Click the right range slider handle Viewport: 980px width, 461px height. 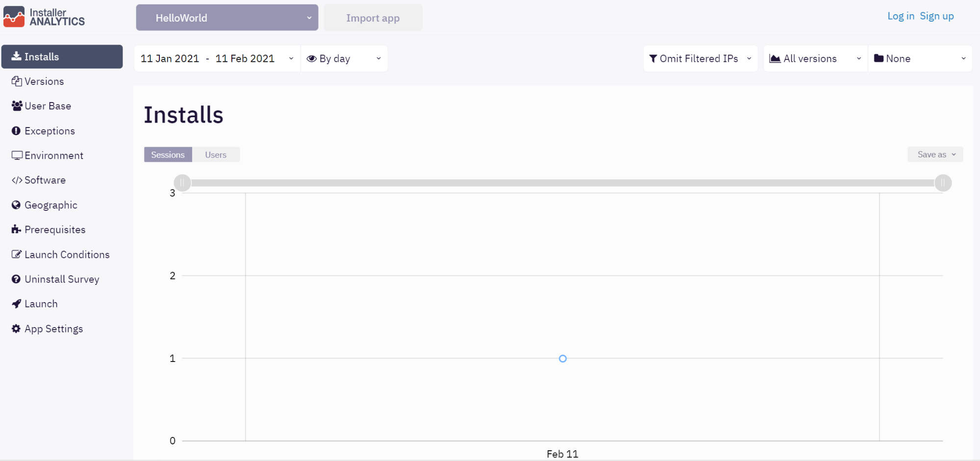click(943, 183)
